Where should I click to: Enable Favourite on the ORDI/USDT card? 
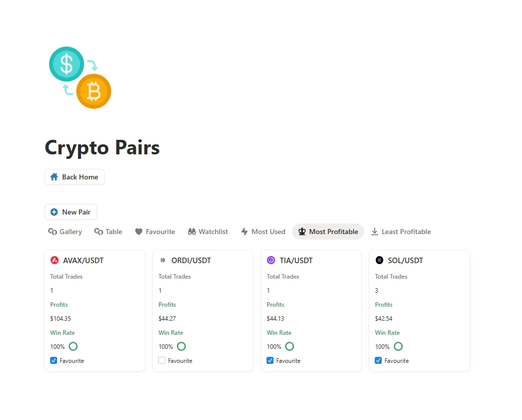[x=161, y=360]
